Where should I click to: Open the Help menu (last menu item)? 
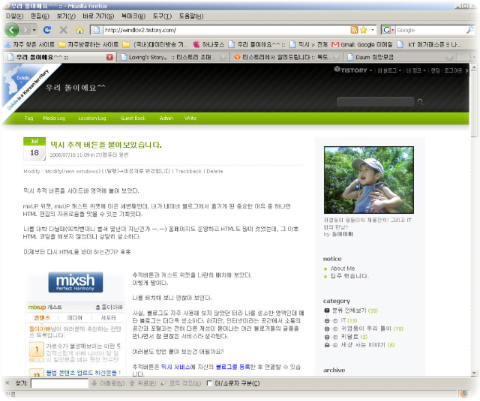click(x=191, y=16)
